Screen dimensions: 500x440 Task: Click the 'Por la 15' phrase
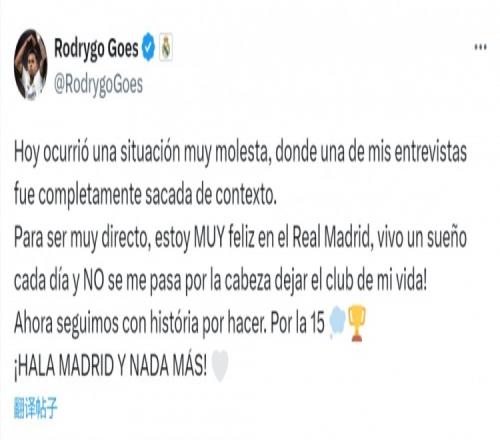(x=297, y=323)
